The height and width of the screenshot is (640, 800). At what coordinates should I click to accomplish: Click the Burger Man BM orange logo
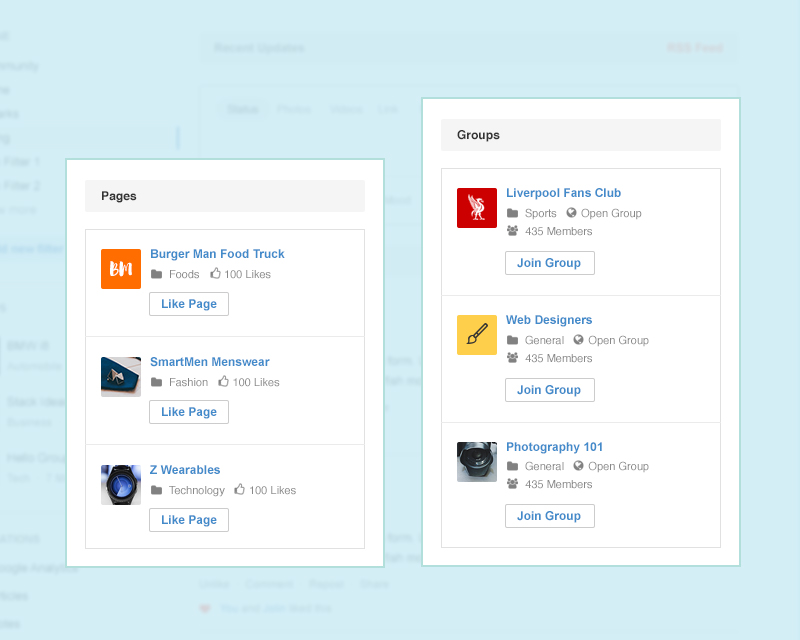click(121, 269)
